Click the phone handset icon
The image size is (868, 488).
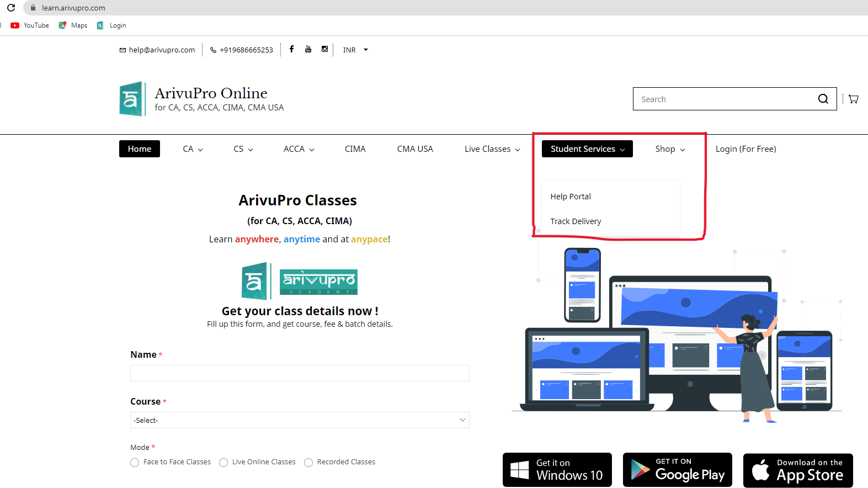[x=213, y=50]
